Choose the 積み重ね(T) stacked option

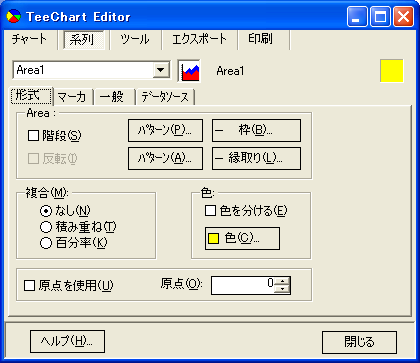(x=78, y=227)
